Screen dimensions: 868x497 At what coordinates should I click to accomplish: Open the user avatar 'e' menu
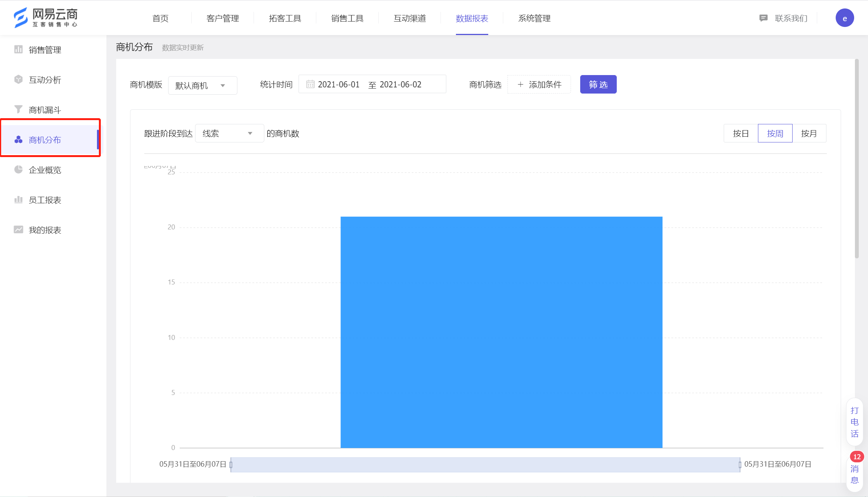[845, 18]
